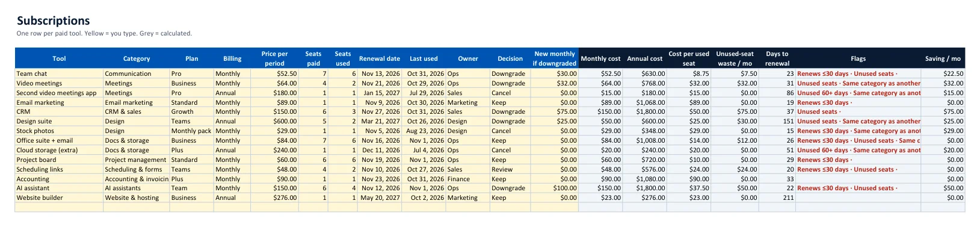Click the $1,008.00 annual cost cell
The height and width of the screenshot is (227, 980).
click(644, 140)
